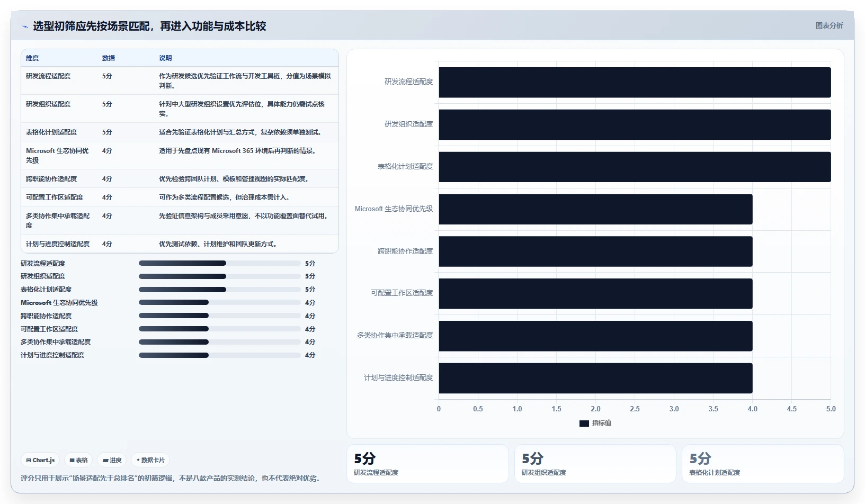Select the Microsoft 生态协同优先级 table cell
865x504 pixels.
coord(58,156)
